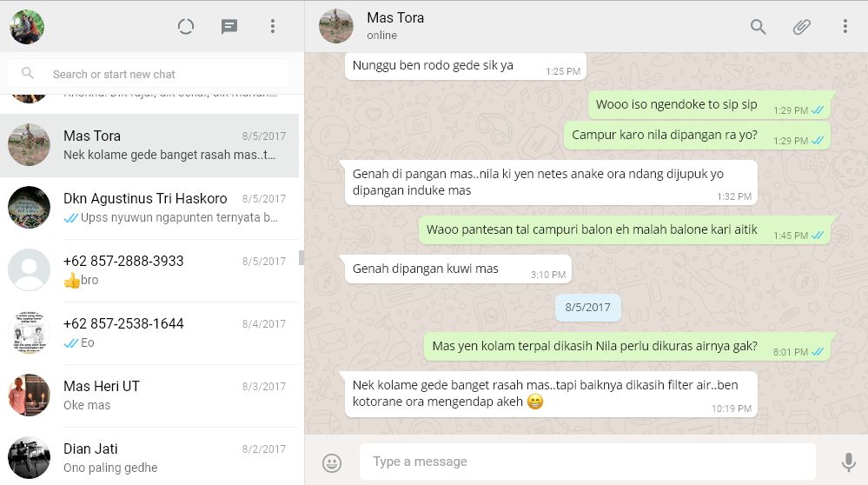Click the Type a message box

click(587, 462)
